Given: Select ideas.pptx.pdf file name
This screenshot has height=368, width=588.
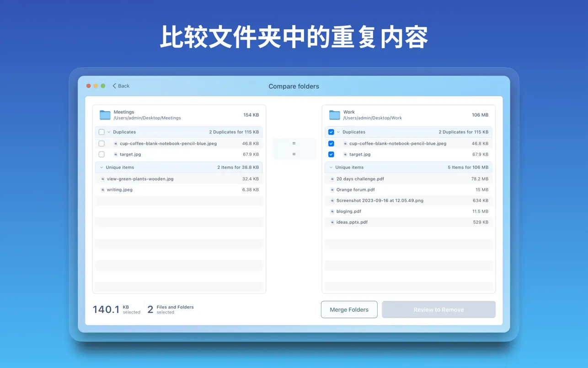Looking at the screenshot, I should 352,222.
